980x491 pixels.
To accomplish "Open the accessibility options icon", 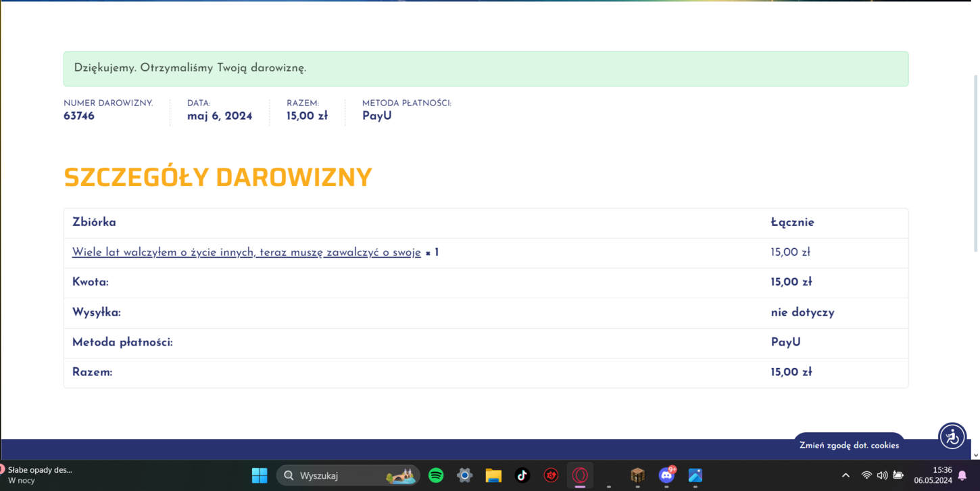I will click(952, 437).
